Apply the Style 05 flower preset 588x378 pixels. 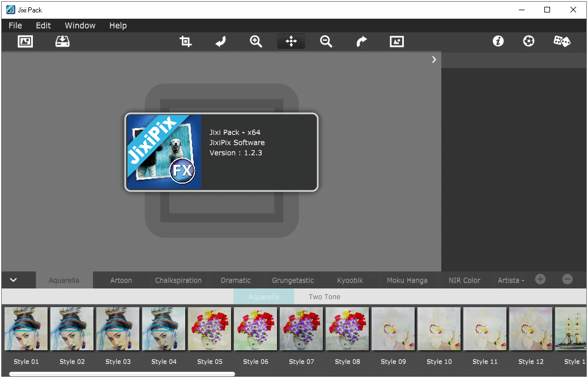(210, 329)
